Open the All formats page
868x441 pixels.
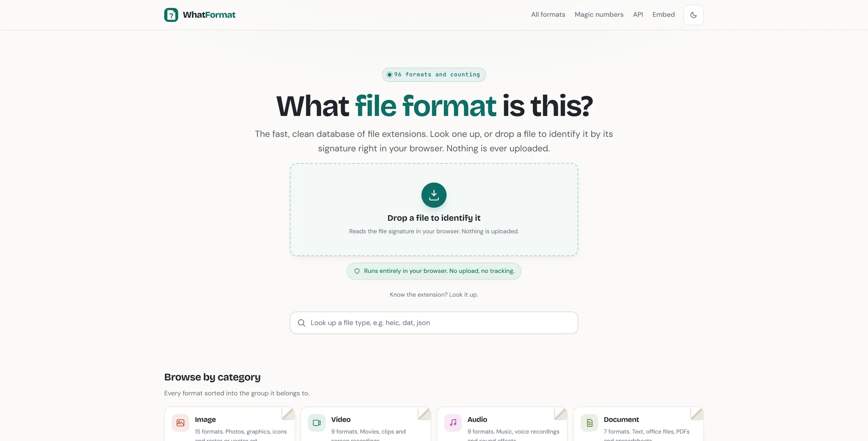[x=548, y=14]
